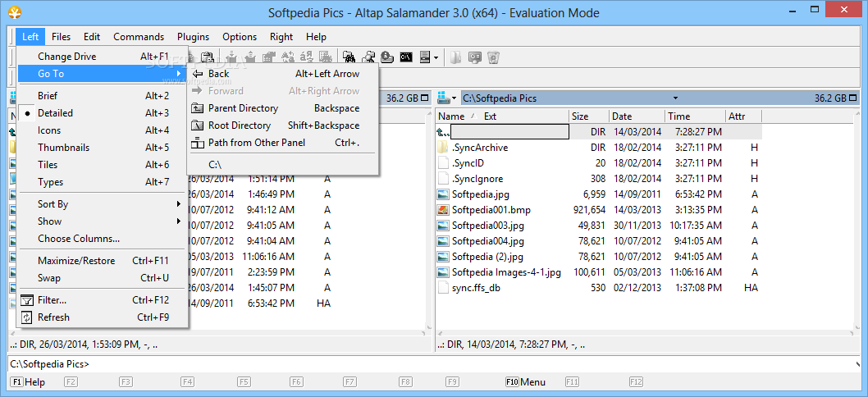Choose Swap from the Left menu
Screen dimensions: 868x397
click(103, 278)
